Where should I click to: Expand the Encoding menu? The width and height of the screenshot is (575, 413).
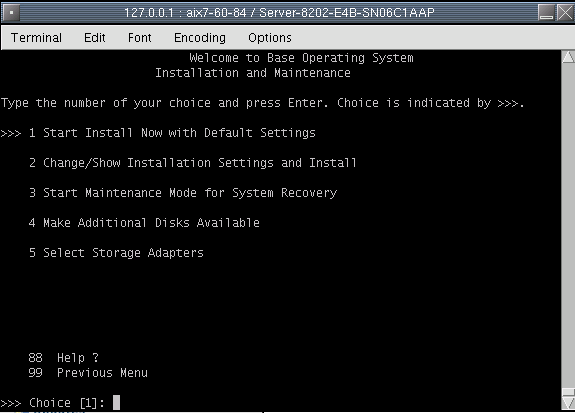(200, 38)
